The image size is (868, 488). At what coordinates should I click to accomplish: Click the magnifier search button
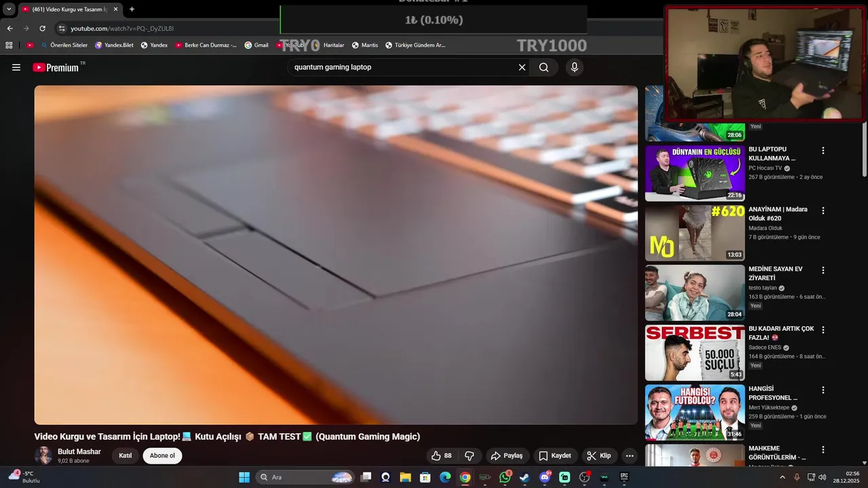pos(544,67)
